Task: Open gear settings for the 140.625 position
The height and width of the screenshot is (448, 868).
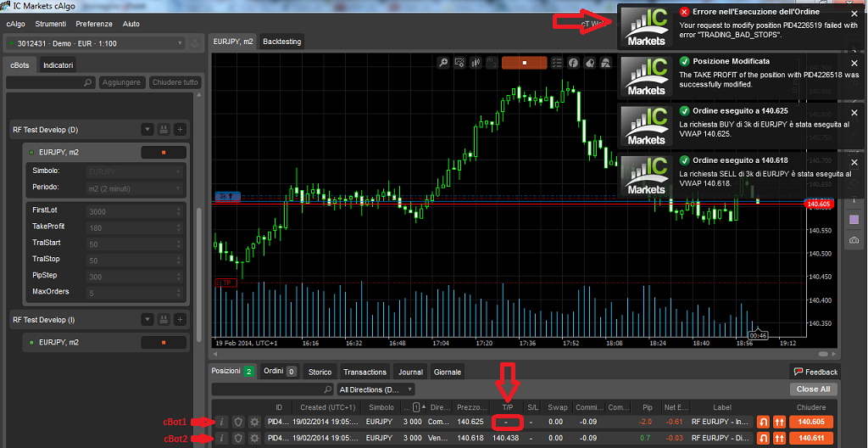Action: point(254,422)
